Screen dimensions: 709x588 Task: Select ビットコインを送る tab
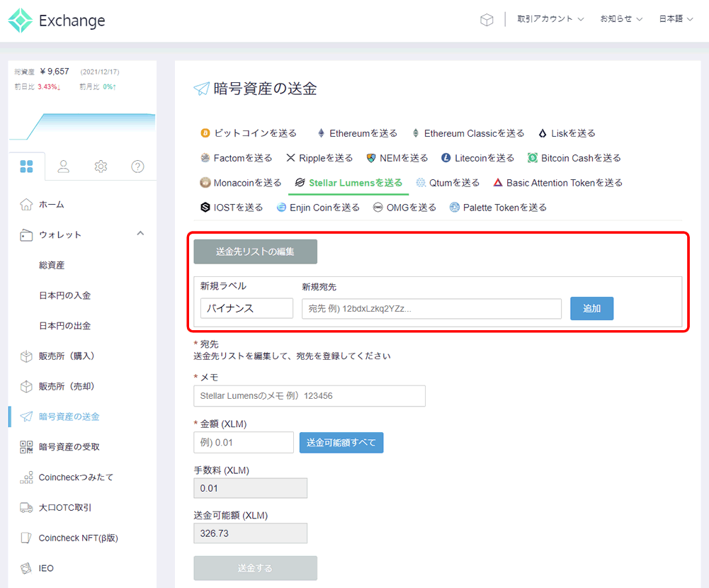coord(249,133)
